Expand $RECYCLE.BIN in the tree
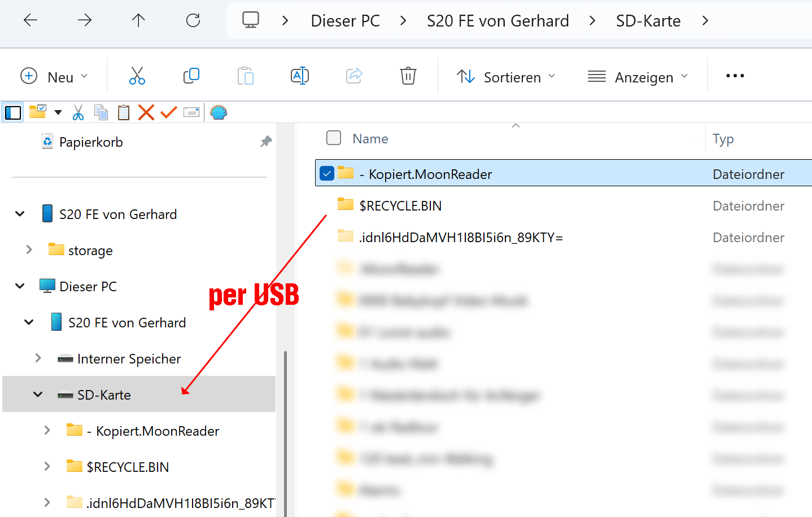The width and height of the screenshot is (812, 517). pyautogui.click(x=47, y=466)
